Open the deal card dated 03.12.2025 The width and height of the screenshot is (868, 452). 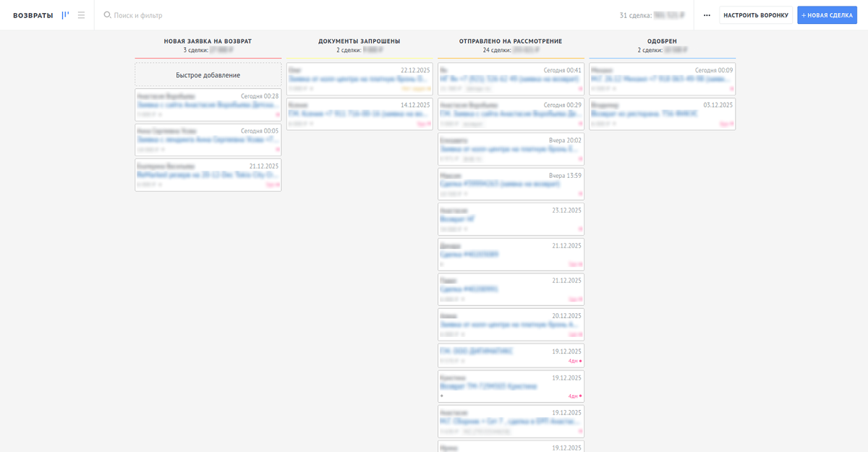point(662,114)
